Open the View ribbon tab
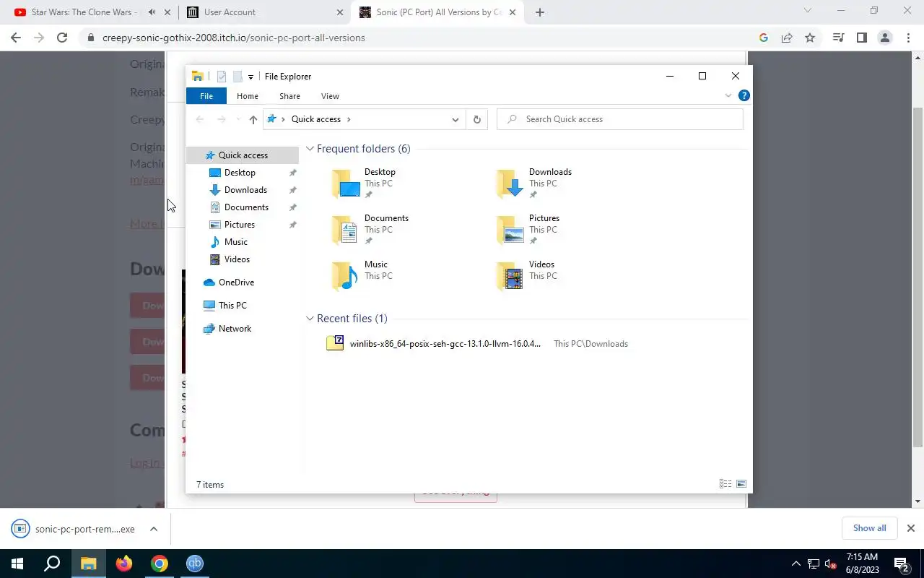This screenshot has width=924, height=578. click(330, 96)
